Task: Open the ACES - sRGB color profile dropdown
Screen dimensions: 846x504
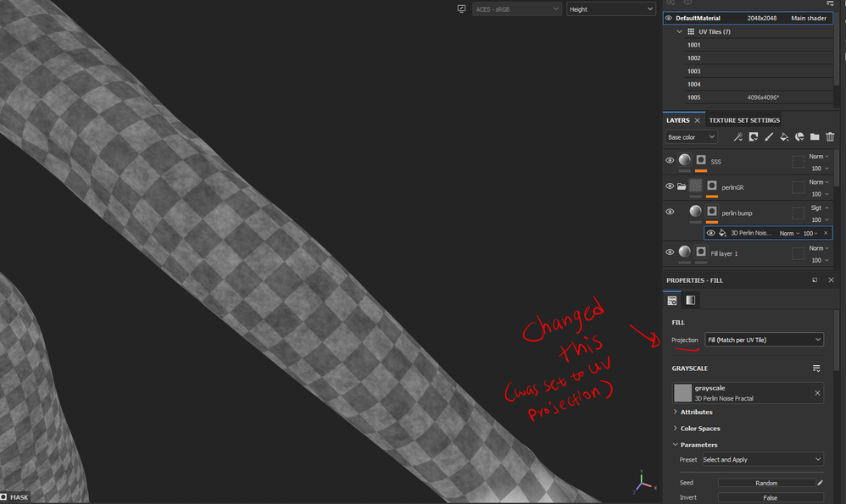Action: point(517,9)
